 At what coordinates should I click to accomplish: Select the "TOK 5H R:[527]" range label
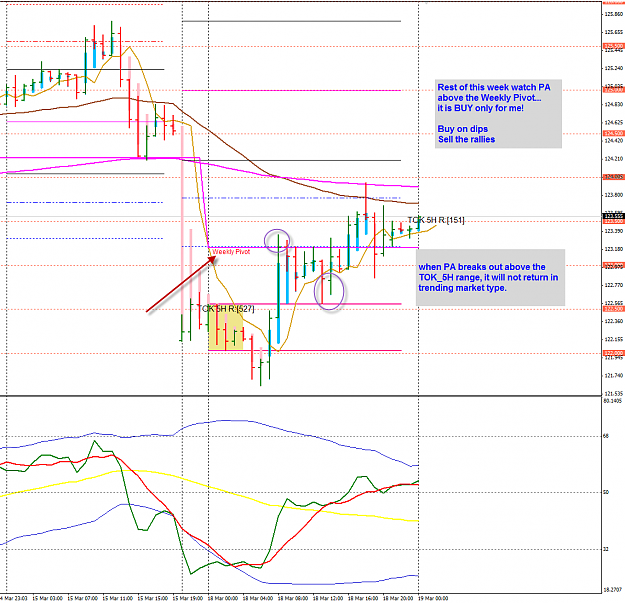tap(228, 309)
